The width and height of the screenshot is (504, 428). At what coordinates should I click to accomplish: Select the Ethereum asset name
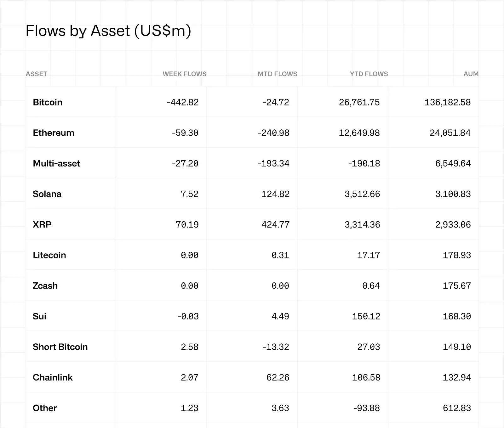coord(54,133)
